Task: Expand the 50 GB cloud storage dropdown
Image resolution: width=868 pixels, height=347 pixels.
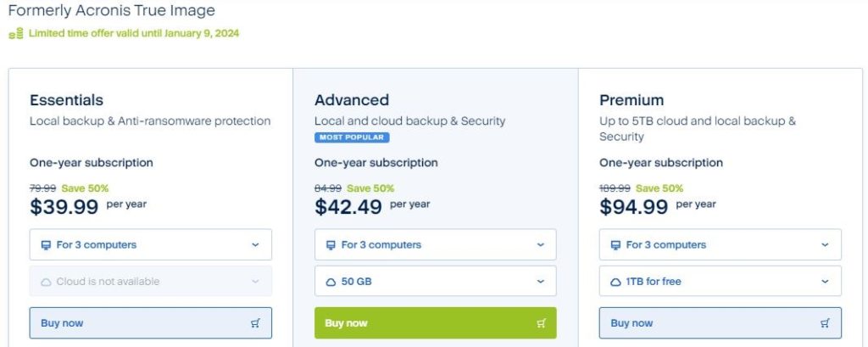Action: point(435,281)
